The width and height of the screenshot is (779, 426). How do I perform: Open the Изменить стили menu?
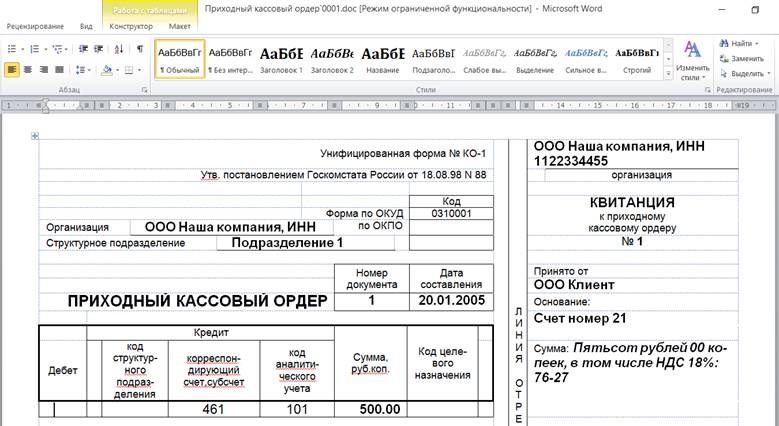pyautogui.click(x=692, y=61)
